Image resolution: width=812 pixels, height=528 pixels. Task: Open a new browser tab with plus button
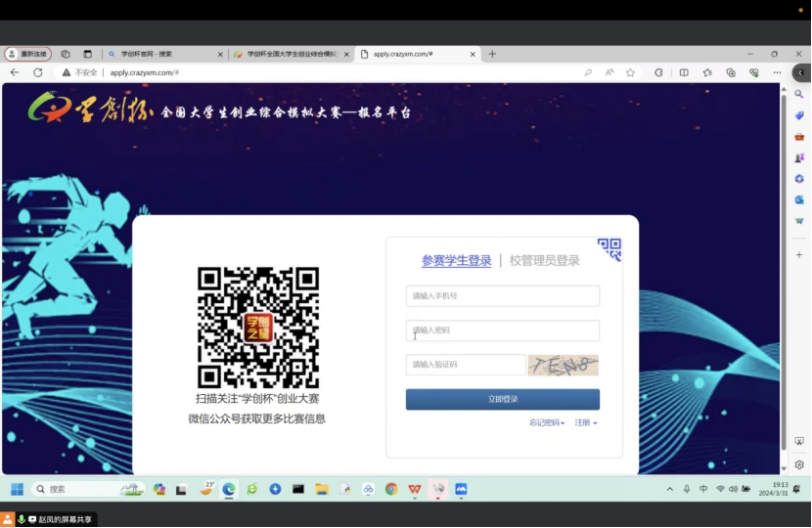tap(492, 54)
